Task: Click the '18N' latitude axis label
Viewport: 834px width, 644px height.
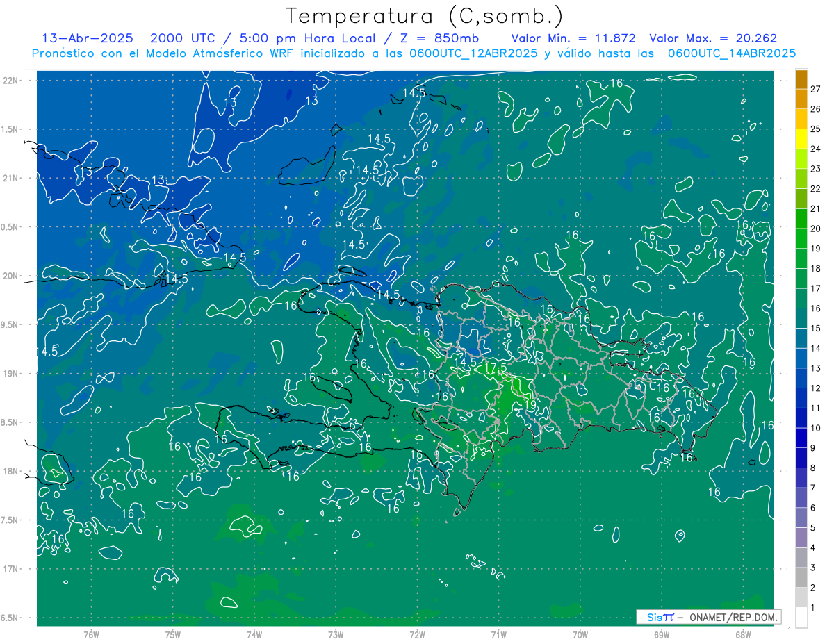Action: 11,472
